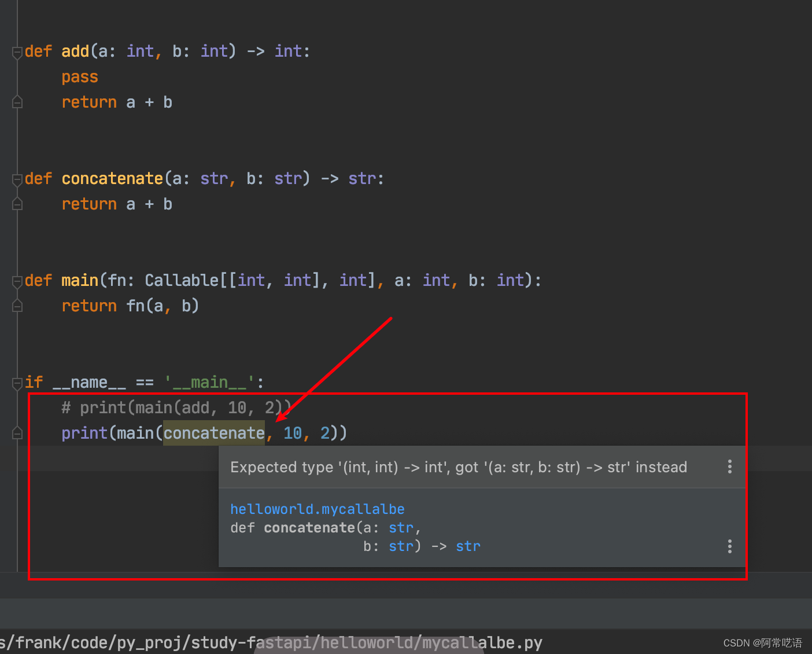Open the warning tooltip's more actions menu

tap(729, 466)
